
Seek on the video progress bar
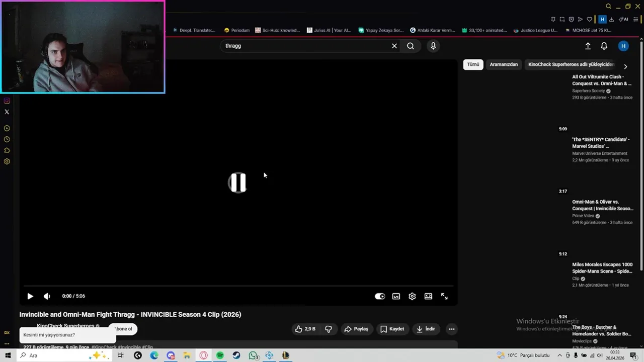point(238,286)
